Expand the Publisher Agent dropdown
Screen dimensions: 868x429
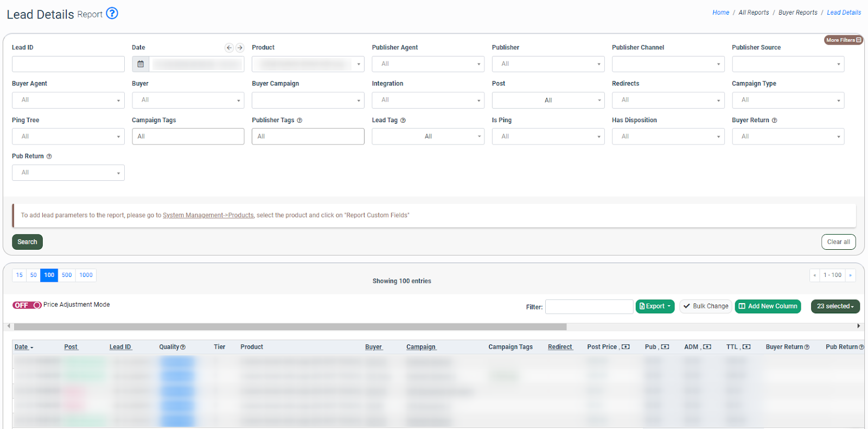428,64
